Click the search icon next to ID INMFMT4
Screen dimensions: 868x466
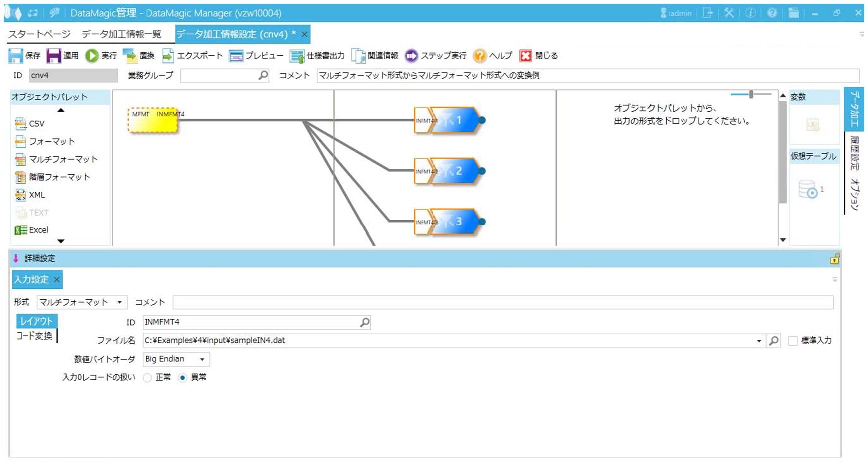click(x=365, y=322)
